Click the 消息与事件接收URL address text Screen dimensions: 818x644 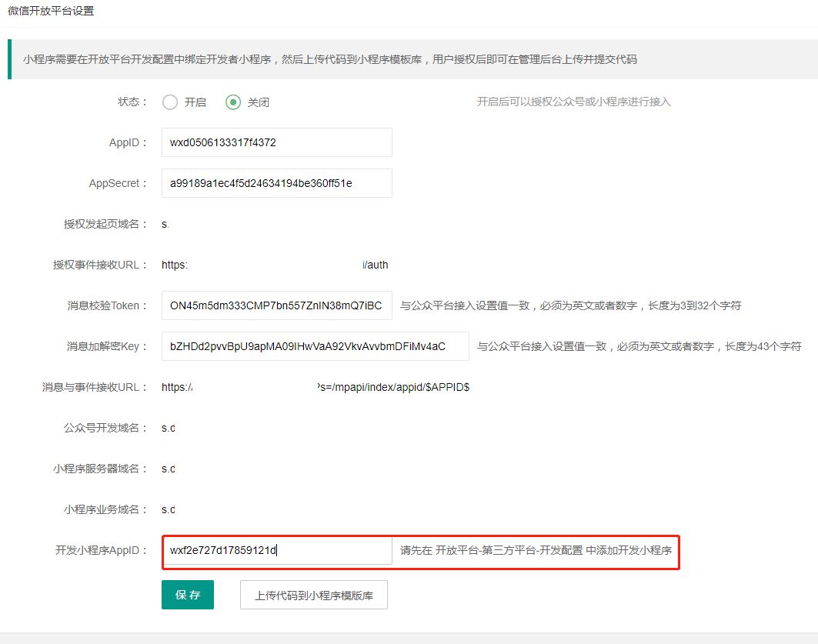tap(315, 387)
